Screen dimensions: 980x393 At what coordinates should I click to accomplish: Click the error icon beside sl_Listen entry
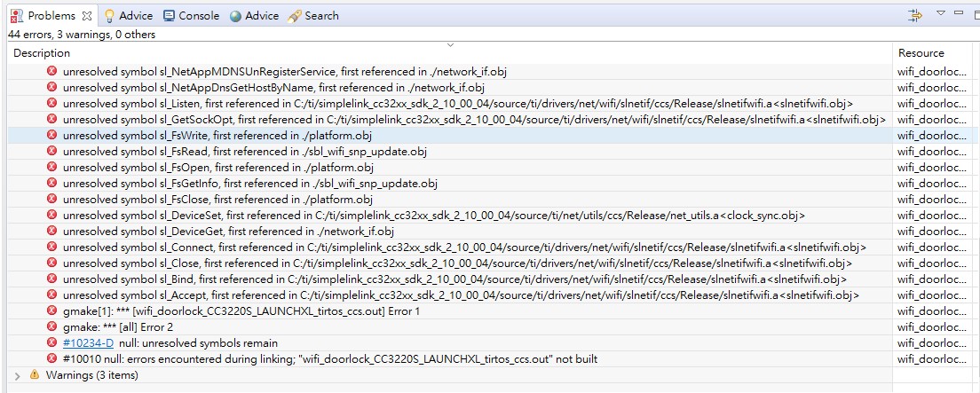pyautogui.click(x=51, y=104)
